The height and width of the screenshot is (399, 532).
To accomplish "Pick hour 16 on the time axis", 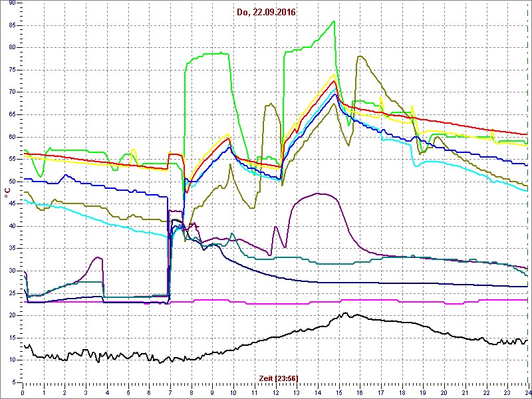I will coord(359,392).
